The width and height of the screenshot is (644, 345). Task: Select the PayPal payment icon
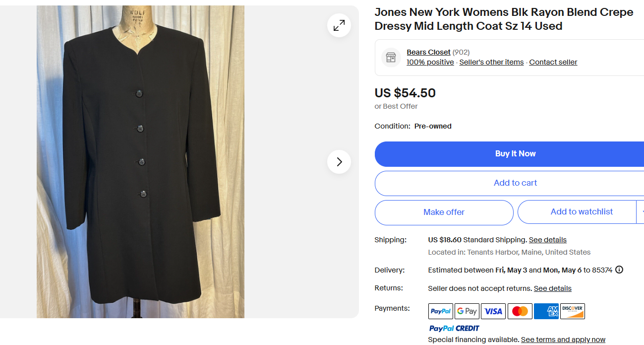(x=440, y=311)
